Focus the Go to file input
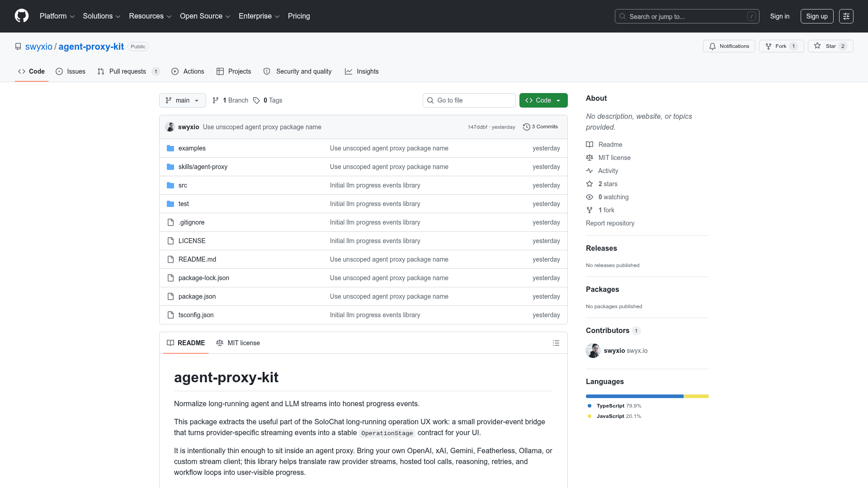Image resolution: width=868 pixels, height=488 pixels. [x=469, y=100]
